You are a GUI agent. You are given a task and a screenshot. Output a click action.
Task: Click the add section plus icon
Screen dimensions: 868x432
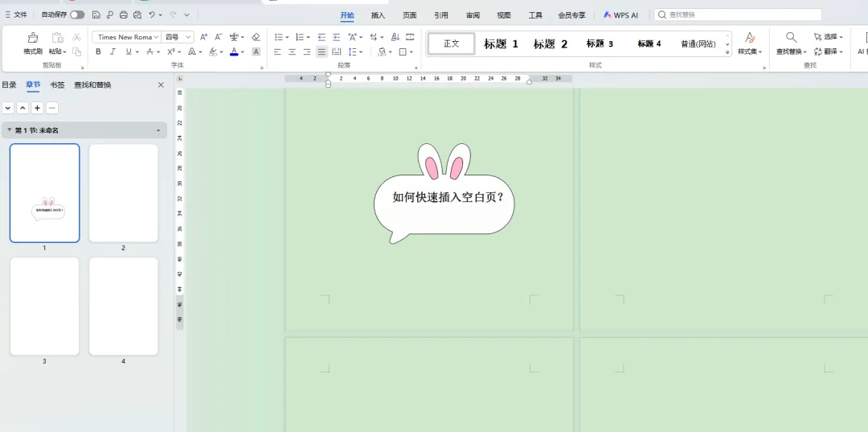tap(37, 108)
